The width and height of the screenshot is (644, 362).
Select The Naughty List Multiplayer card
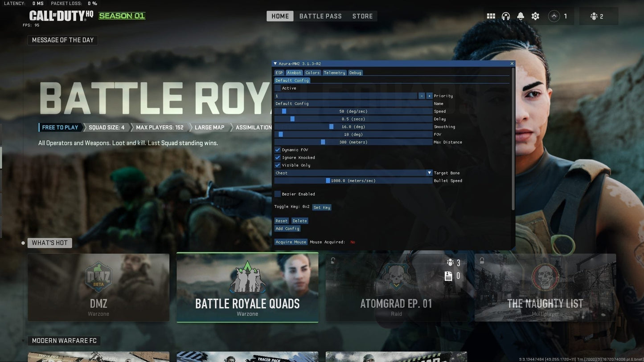[545, 288]
